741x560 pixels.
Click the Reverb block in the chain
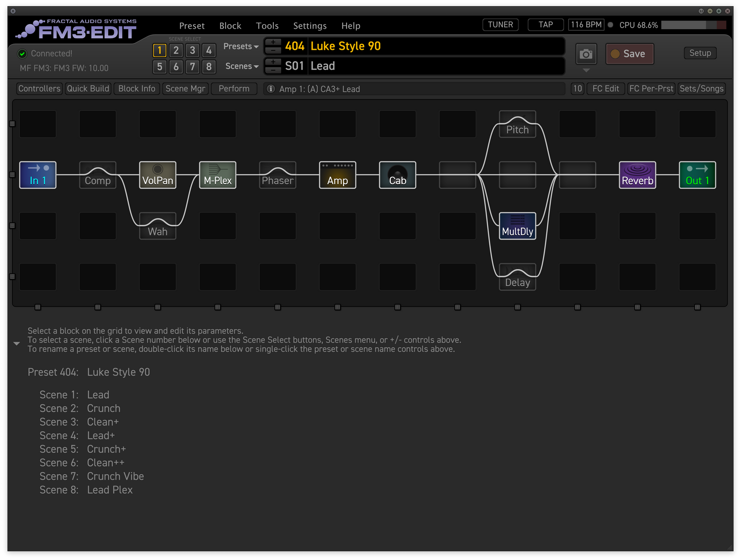(x=637, y=175)
